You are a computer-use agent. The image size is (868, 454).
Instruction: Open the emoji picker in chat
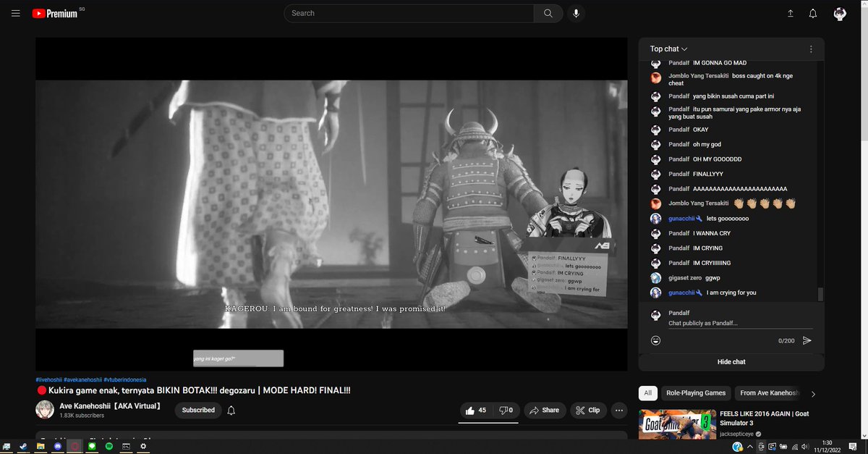point(655,340)
